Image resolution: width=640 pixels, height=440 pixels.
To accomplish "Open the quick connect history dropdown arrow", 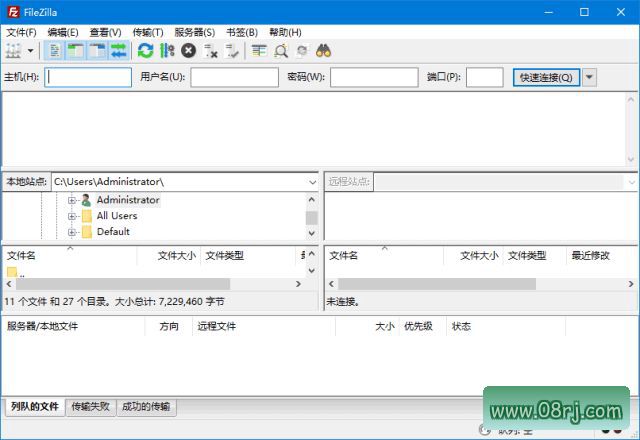I will [589, 77].
